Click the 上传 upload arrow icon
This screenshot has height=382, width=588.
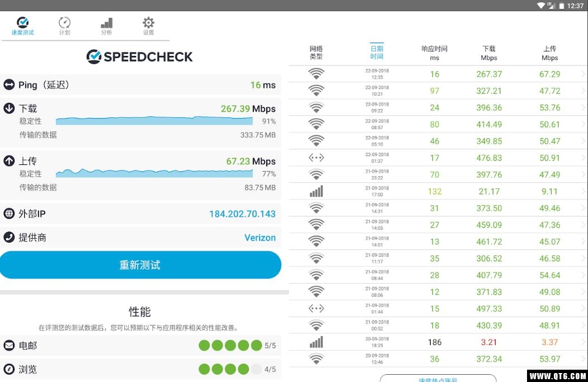pyautogui.click(x=9, y=161)
